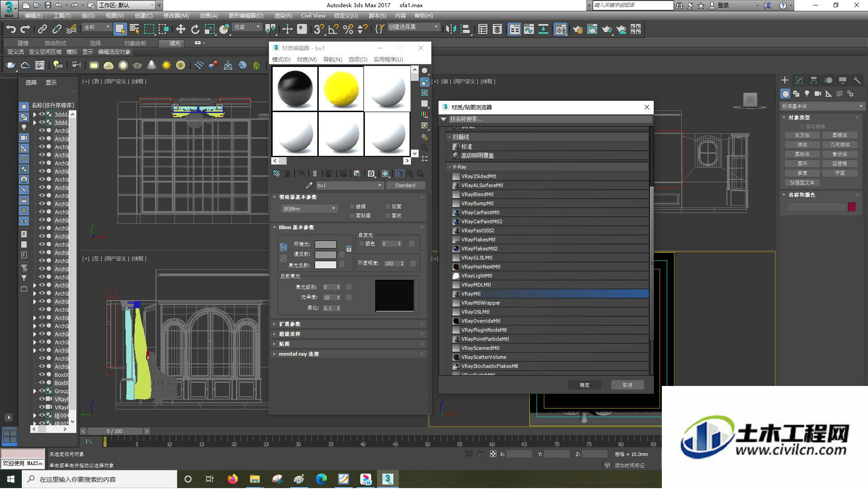Toggle visibility of Group object in scene explorer
The image size is (868, 489).
click(42, 391)
